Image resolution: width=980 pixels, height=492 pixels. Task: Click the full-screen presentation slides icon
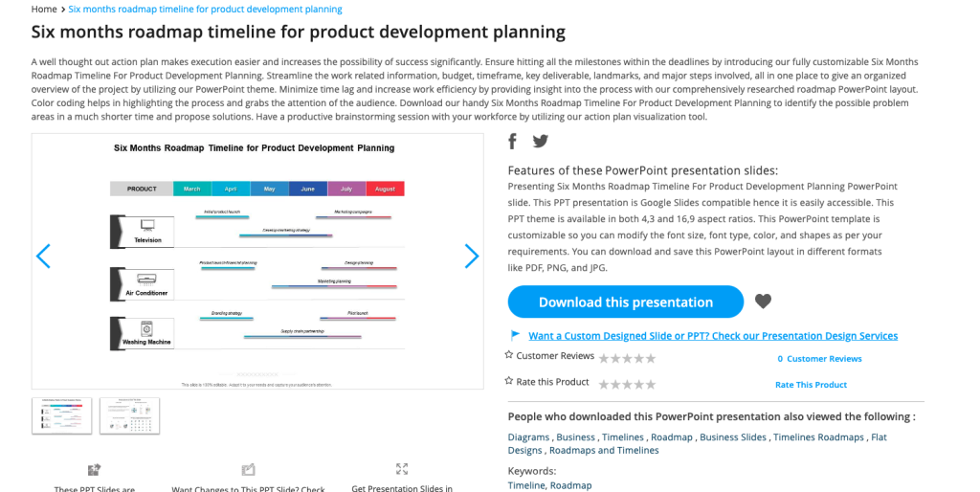coord(402,469)
